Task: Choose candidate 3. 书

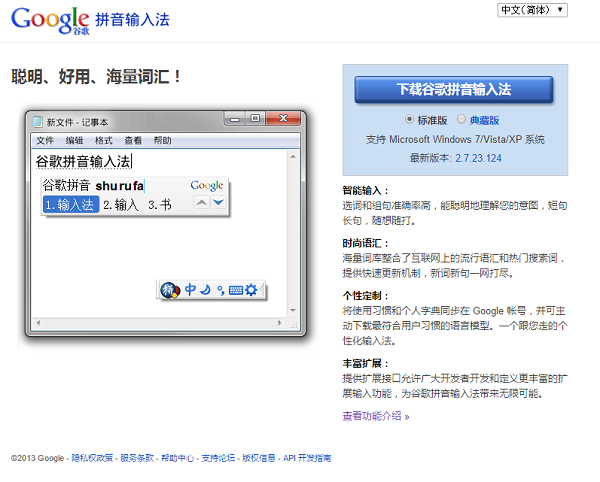Action: [160, 205]
